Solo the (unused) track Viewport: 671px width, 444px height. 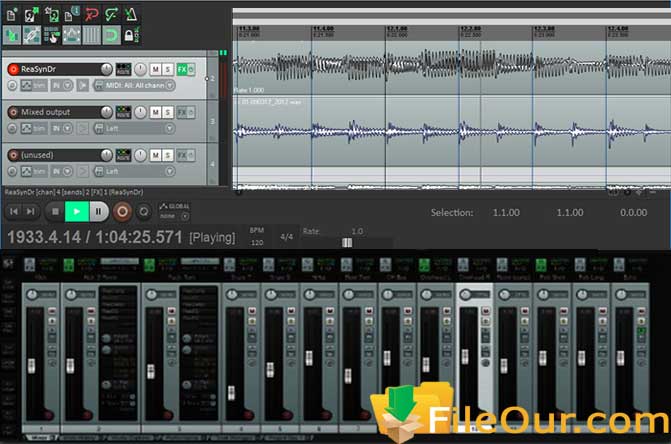point(168,155)
